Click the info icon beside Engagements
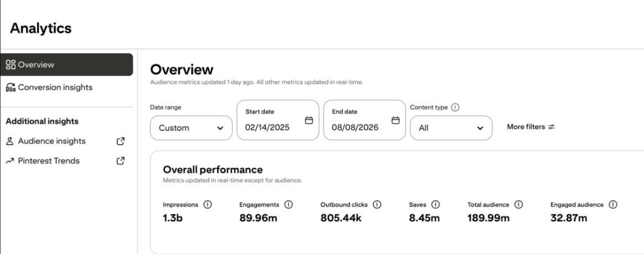The width and height of the screenshot is (644, 254). point(289,205)
